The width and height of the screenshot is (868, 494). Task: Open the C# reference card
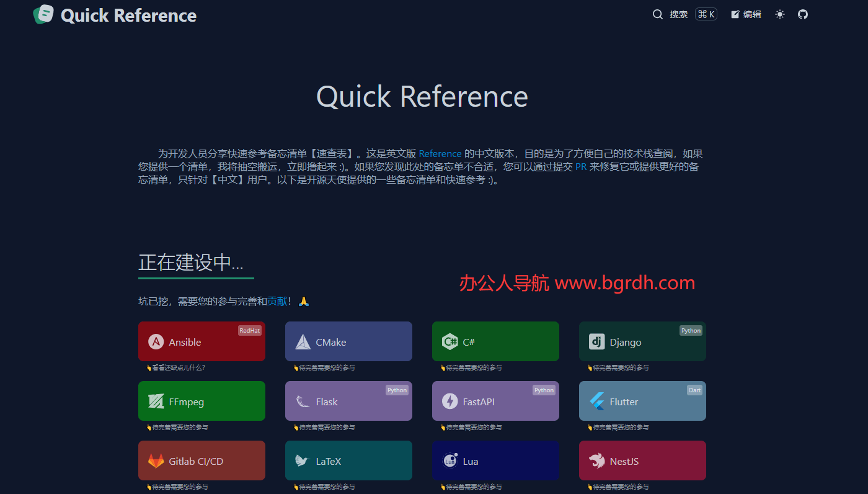(x=495, y=341)
